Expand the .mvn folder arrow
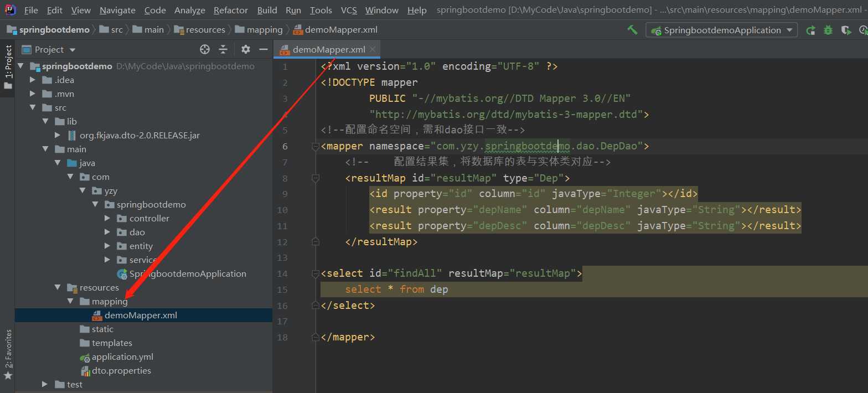This screenshot has height=393, width=868. [33, 94]
